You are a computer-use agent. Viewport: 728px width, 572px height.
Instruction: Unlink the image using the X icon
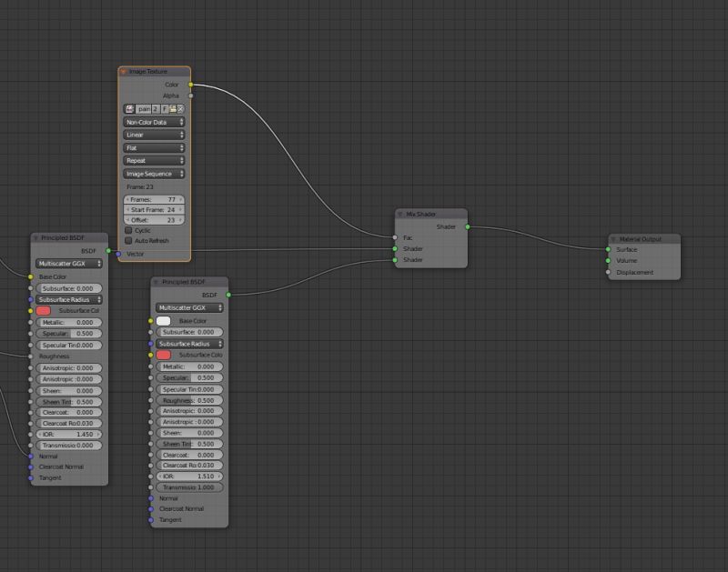click(x=180, y=108)
